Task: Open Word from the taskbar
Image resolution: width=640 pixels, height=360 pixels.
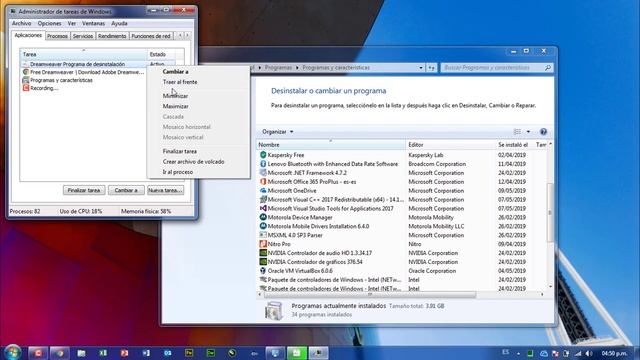Action: point(146,353)
